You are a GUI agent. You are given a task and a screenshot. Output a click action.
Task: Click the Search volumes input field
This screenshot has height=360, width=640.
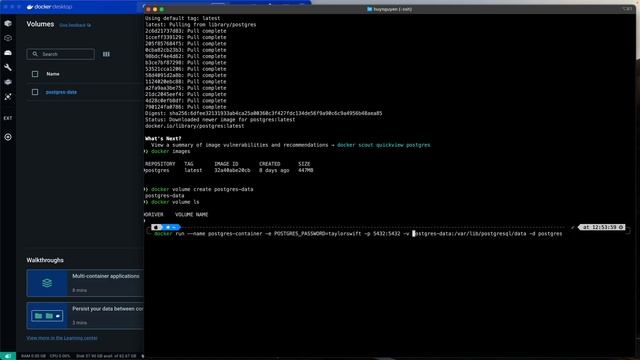click(60, 54)
